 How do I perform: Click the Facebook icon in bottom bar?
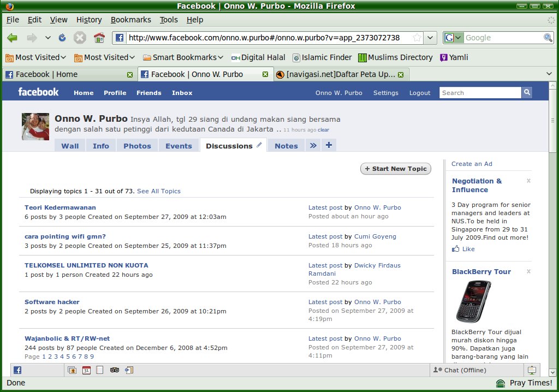(17, 370)
